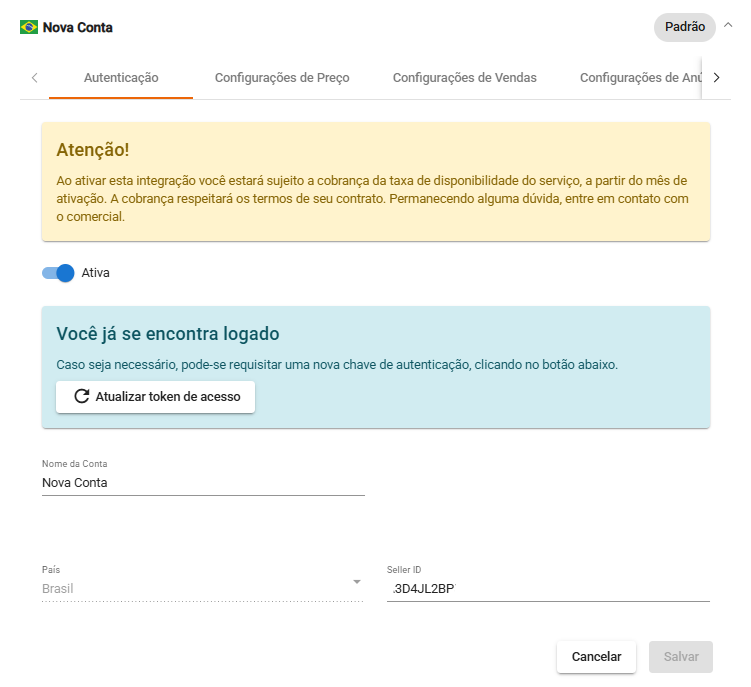Click the Nova Conta panel title

pos(78,27)
